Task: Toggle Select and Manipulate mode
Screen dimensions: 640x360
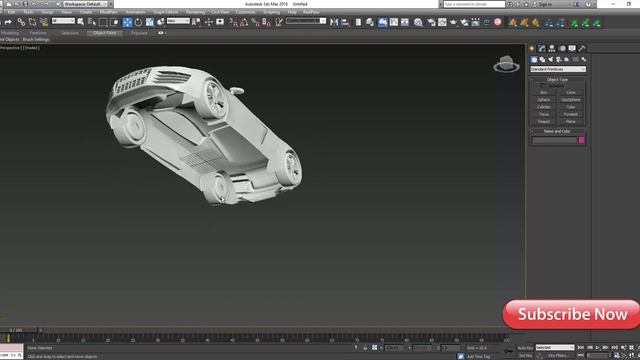Action: pos(209,22)
